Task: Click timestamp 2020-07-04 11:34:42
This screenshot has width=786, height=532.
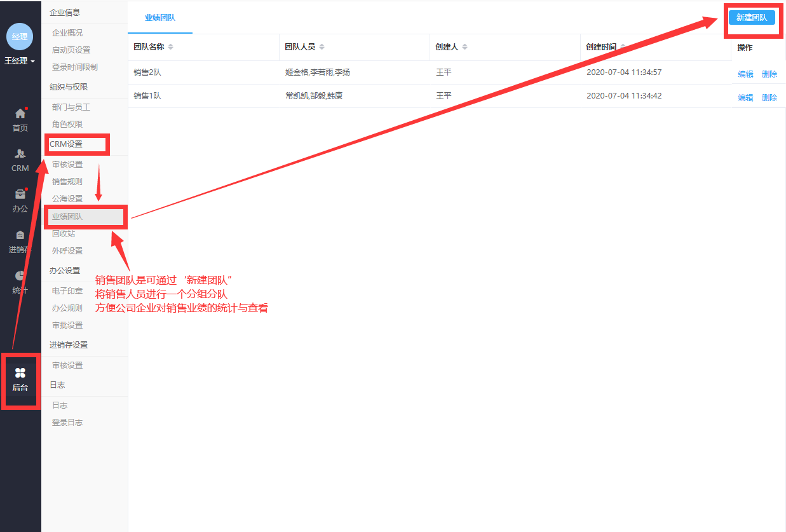Action: pyautogui.click(x=624, y=96)
